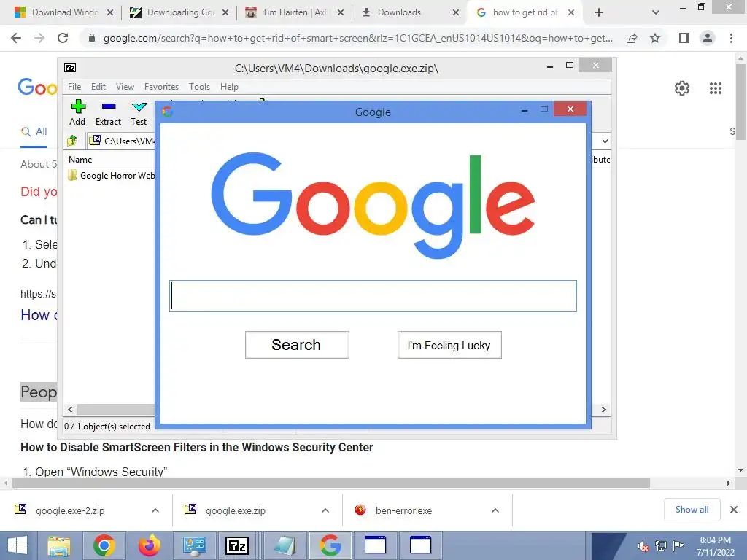Screen dimensions: 747x560
Task: Open 7-Zip address path dropdown
Action: pyautogui.click(x=605, y=141)
